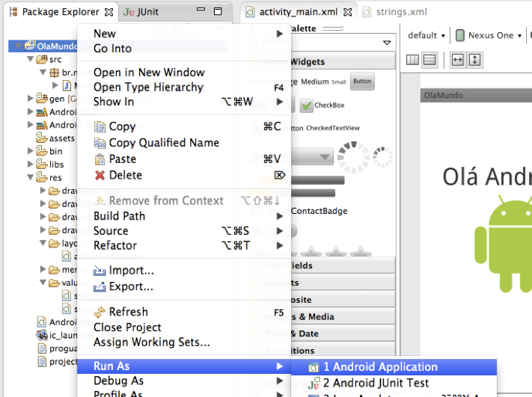Open the Palette dropdown arrow
This screenshot has height=397, width=532.
387,43
